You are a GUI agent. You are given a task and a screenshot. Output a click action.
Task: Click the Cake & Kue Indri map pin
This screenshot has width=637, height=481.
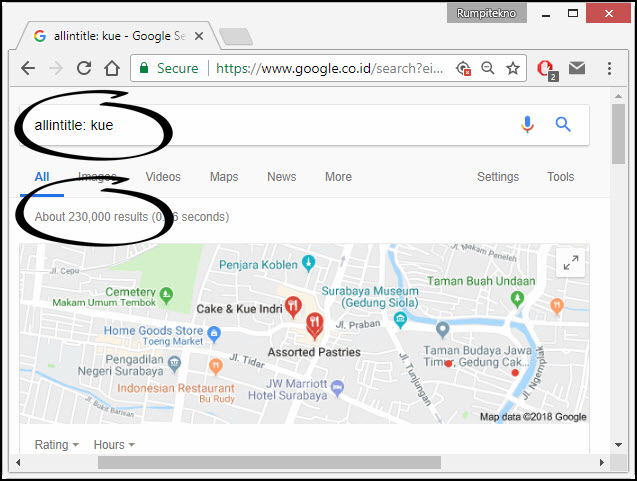click(293, 307)
